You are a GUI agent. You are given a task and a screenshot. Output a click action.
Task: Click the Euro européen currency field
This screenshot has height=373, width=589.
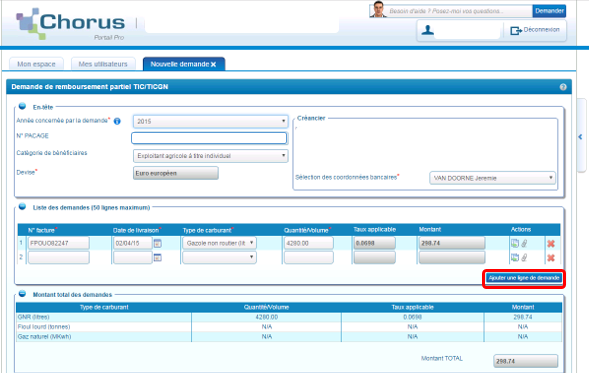[175, 173]
